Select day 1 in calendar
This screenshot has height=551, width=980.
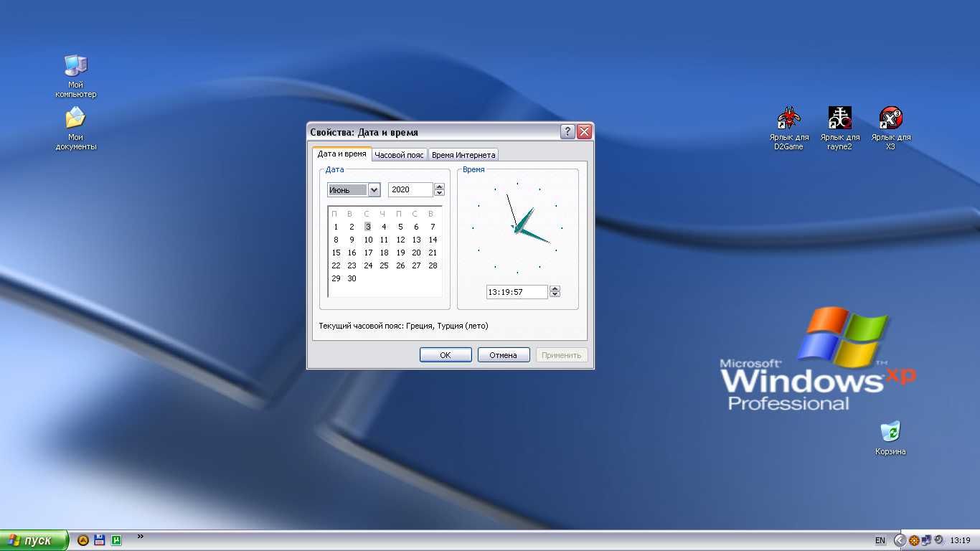point(336,227)
